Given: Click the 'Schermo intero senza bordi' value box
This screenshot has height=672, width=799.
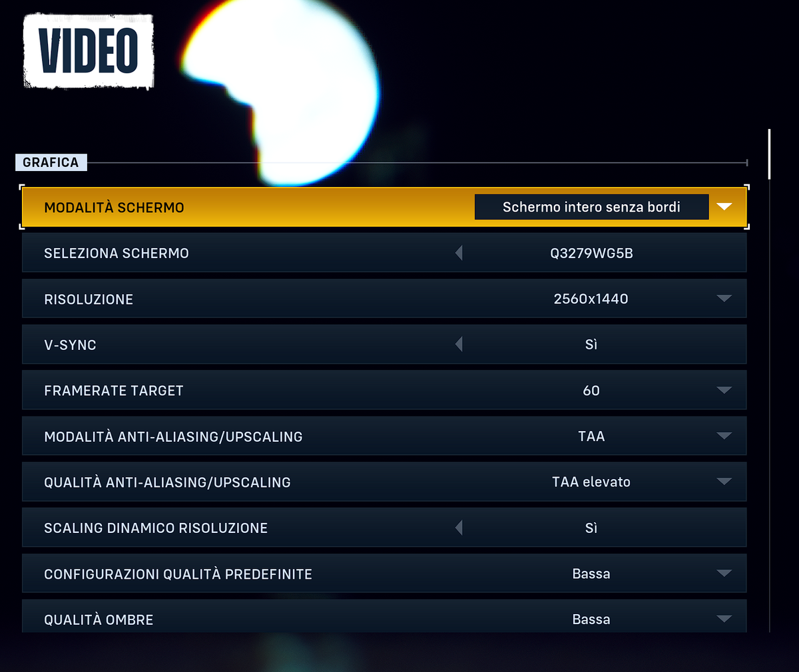Looking at the screenshot, I should (591, 207).
